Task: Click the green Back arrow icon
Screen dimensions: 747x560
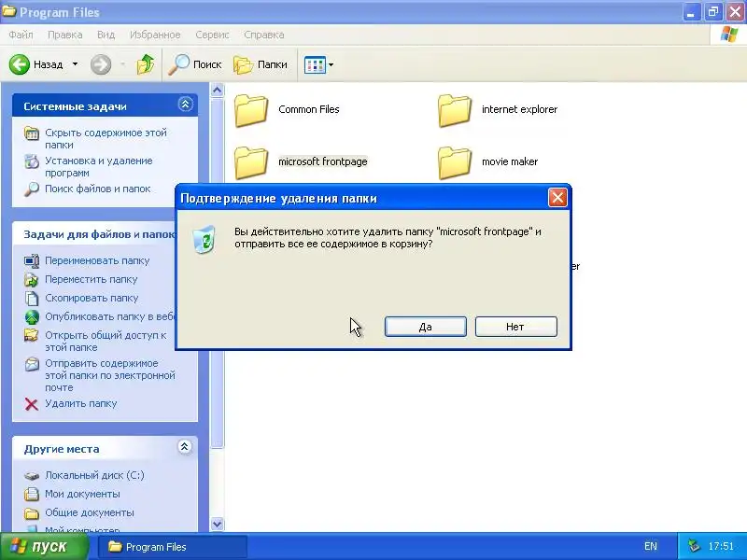Action: point(20,64)
